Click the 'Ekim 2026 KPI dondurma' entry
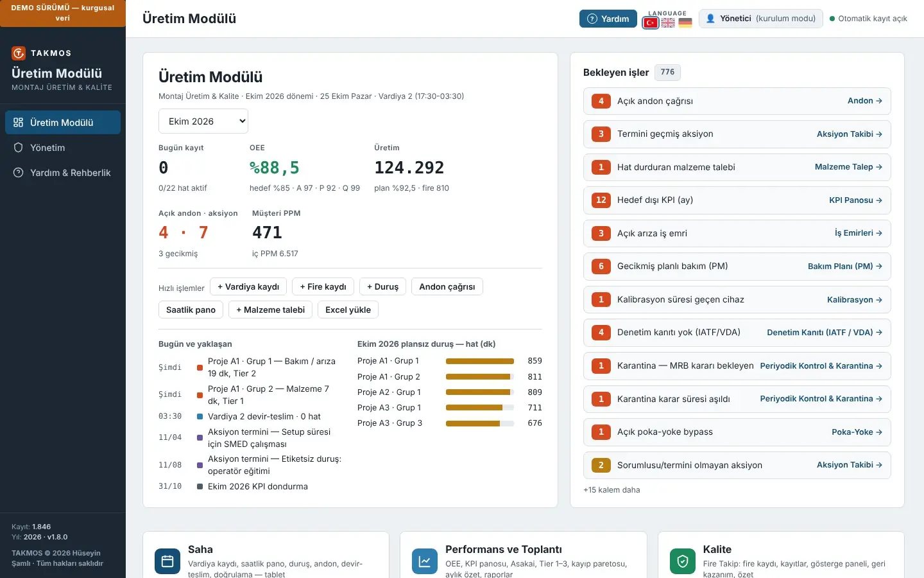Viewport: 924px width, 578px height. 258,487
